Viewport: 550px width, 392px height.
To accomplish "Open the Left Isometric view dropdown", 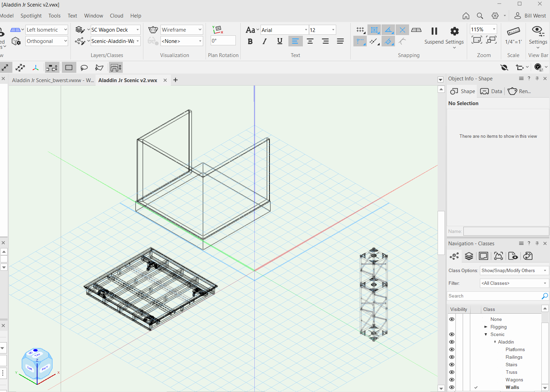I will pos(47,30).
